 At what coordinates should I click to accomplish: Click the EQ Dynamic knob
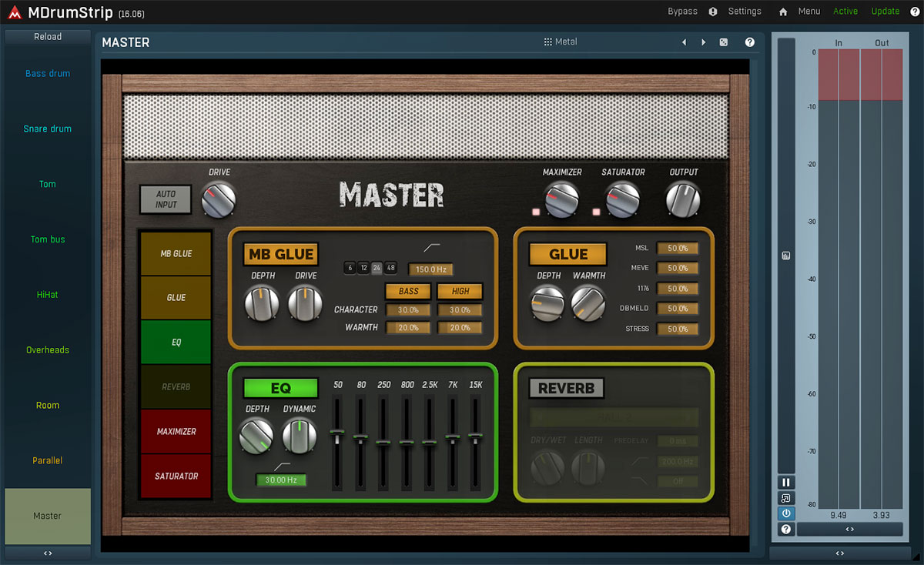point(299,436)
